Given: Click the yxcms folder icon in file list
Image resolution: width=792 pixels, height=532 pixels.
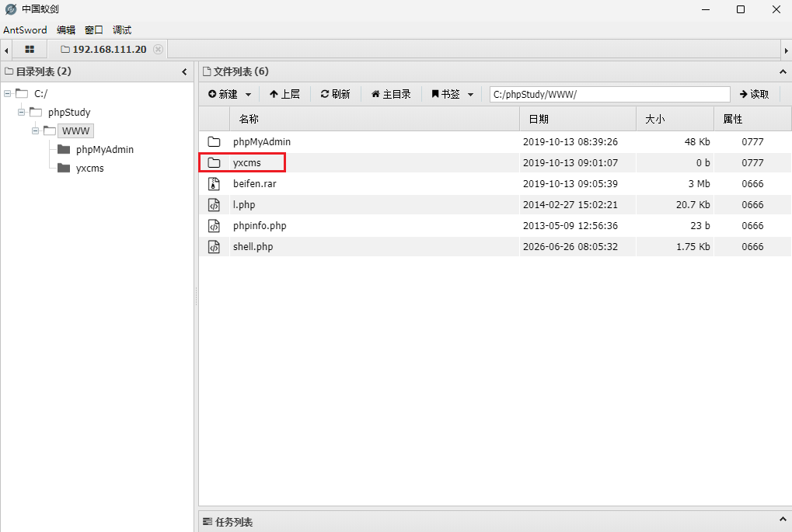Looking at the screenshot, I should [215, 163].
